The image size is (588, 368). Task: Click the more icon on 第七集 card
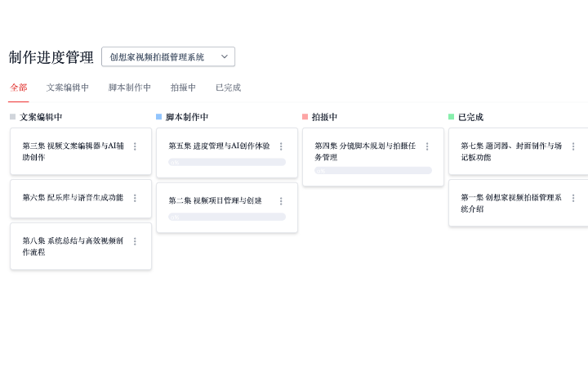573,146
